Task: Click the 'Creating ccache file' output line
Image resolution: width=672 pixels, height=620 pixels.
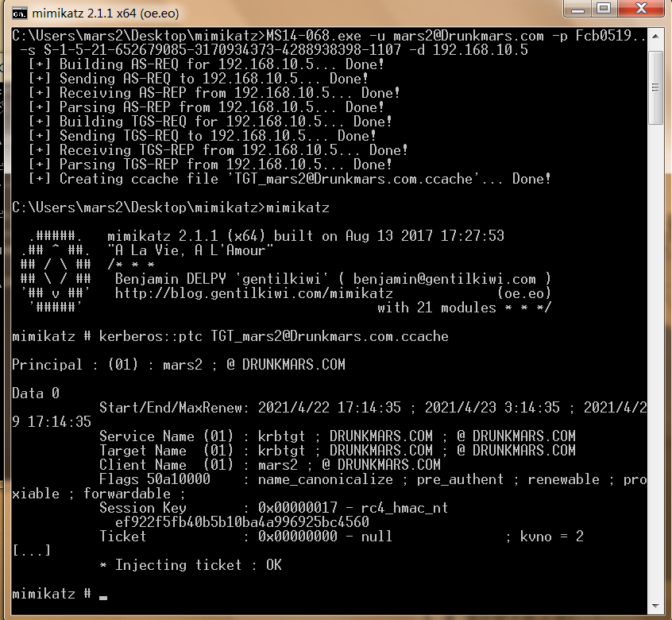Action: (289, 179)
